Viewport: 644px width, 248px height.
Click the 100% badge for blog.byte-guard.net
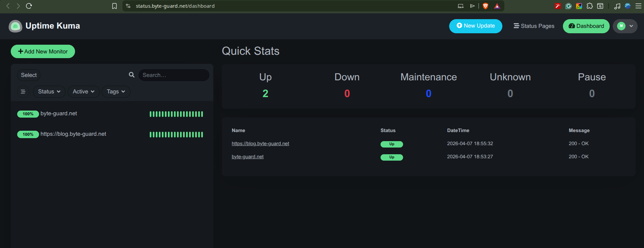point(28,135)
